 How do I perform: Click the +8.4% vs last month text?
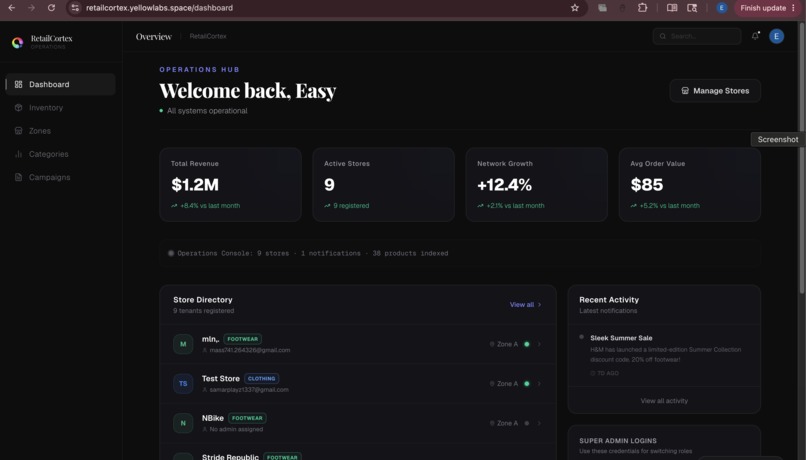pyautogui.click(x=210, y=206)
